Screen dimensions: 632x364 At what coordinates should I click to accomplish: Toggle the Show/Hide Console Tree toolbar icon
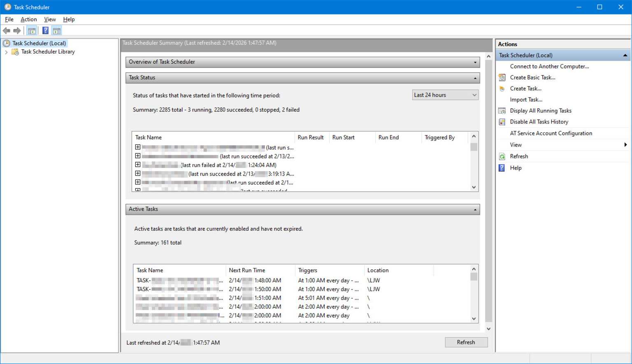pyautogui.click(x=31, y=30)
